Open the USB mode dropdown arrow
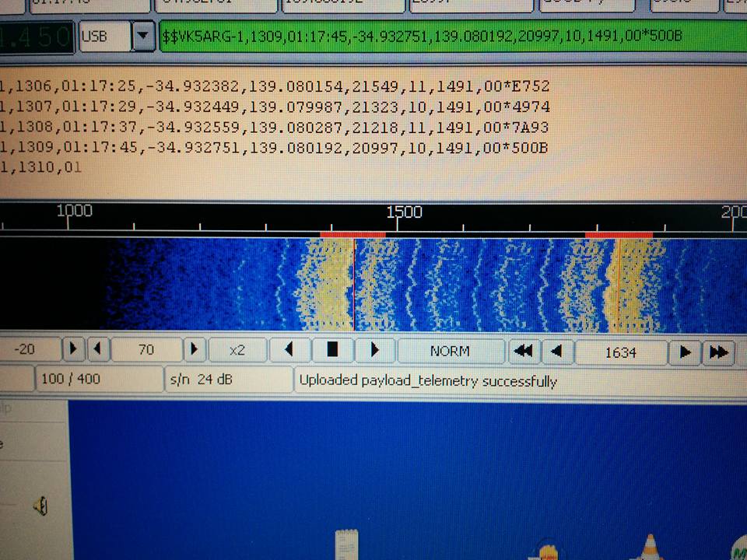Screen dimensions: 747x560 point(143,36)
